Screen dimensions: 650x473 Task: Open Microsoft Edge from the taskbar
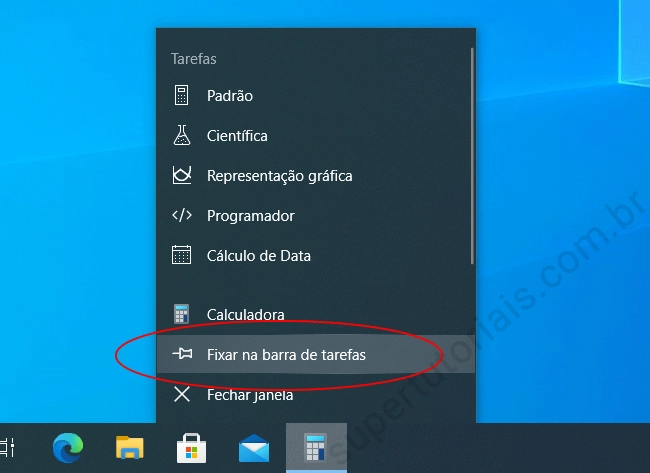68,448
